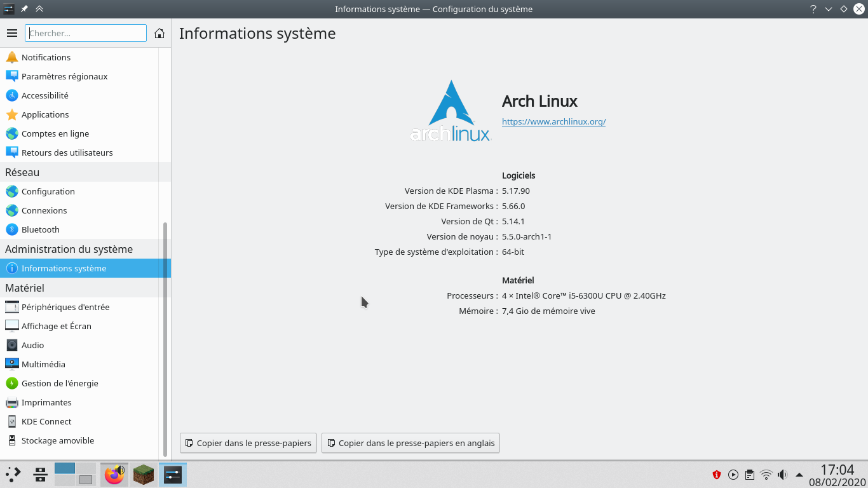Click the Arch Linux logo
The image size is (868, 488).
point(451,111)
